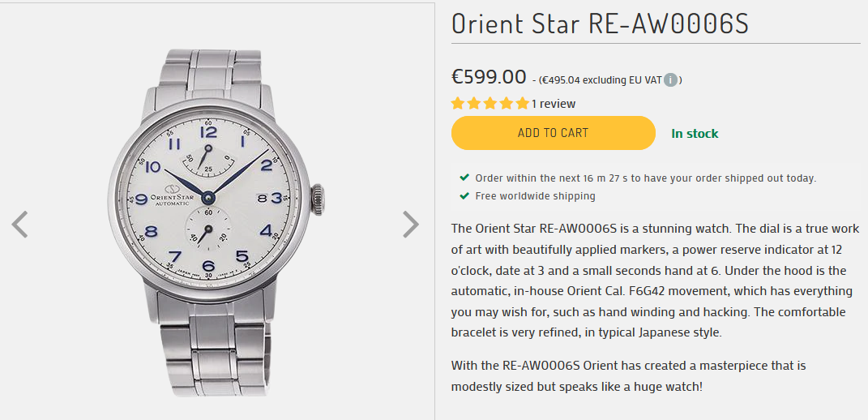Click the €495.04 excluding EU VAT text
Viewport: 868px width, 420px height.
point(600,80)
